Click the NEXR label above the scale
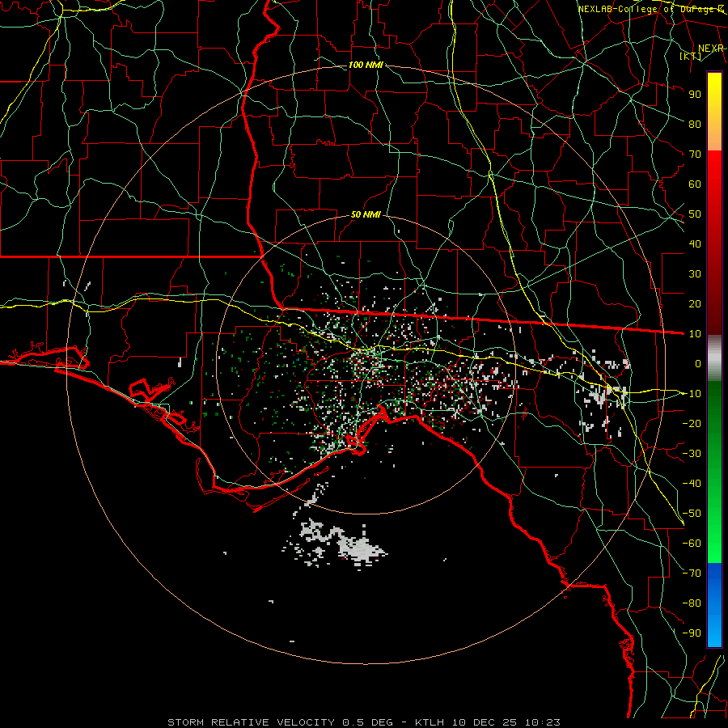728x728 pixels. click(x=711, y=49)
